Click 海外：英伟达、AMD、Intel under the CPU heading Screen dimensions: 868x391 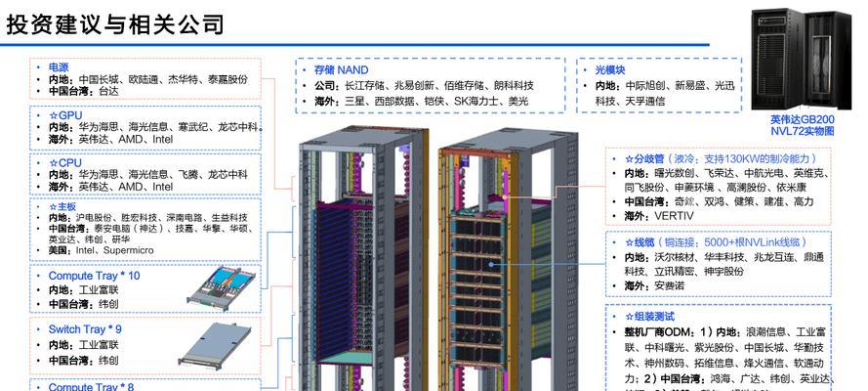tap(110, 187)
